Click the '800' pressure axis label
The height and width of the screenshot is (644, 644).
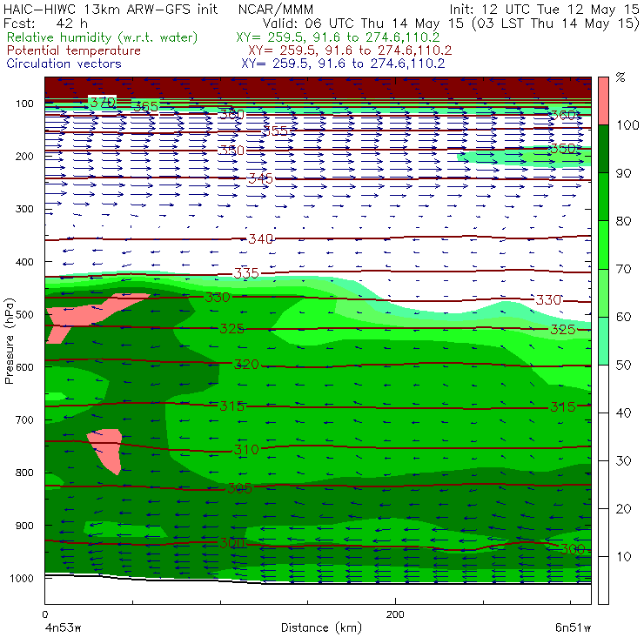point(24,473)
